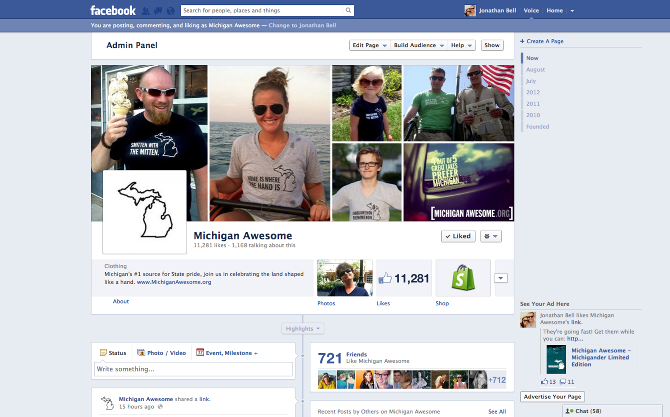670x417 pixels.
Task: Click the search magnifier icon
Action: pos(348,11)
